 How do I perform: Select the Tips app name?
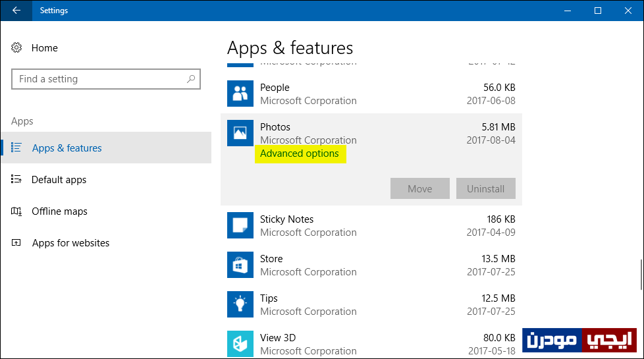pos(269,298)
